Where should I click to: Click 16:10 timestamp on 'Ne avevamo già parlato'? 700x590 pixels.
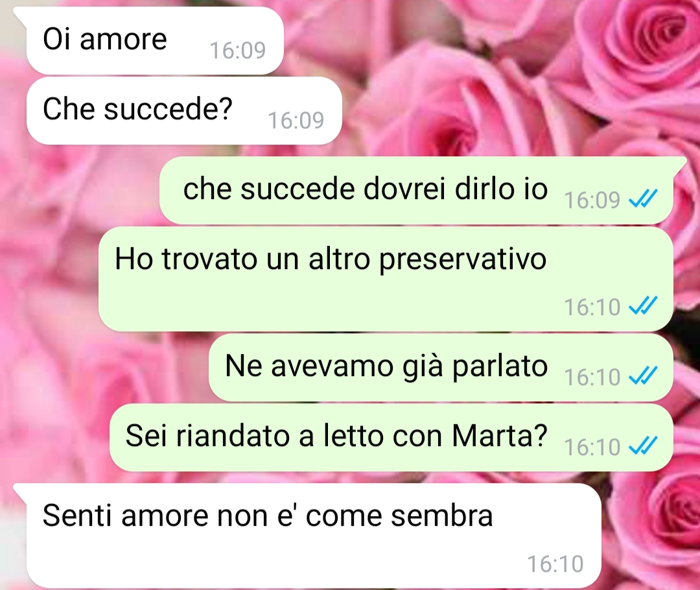tap(592, 377)
